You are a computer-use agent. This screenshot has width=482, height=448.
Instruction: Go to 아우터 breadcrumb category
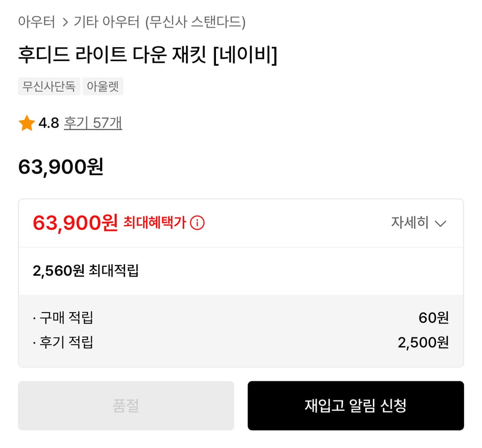[x=36, y=22]
